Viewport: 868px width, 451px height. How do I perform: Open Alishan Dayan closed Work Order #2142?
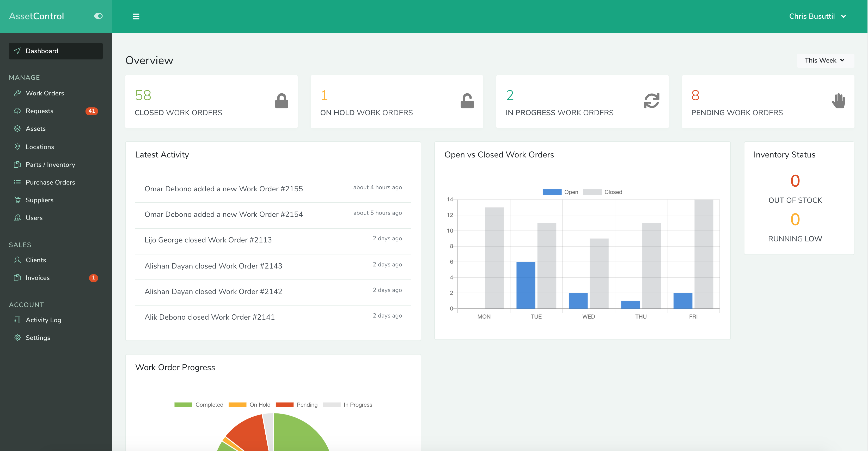273,292
